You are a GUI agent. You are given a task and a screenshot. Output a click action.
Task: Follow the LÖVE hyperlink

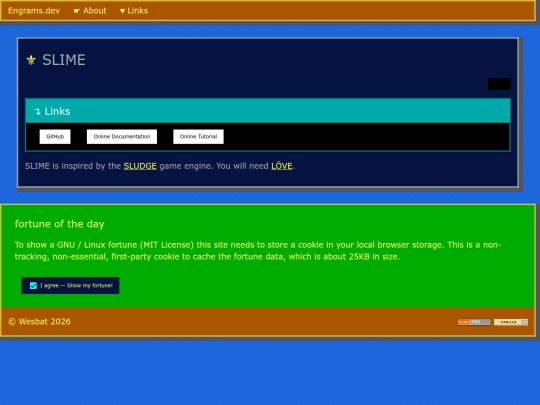click(x=282, y=166)
